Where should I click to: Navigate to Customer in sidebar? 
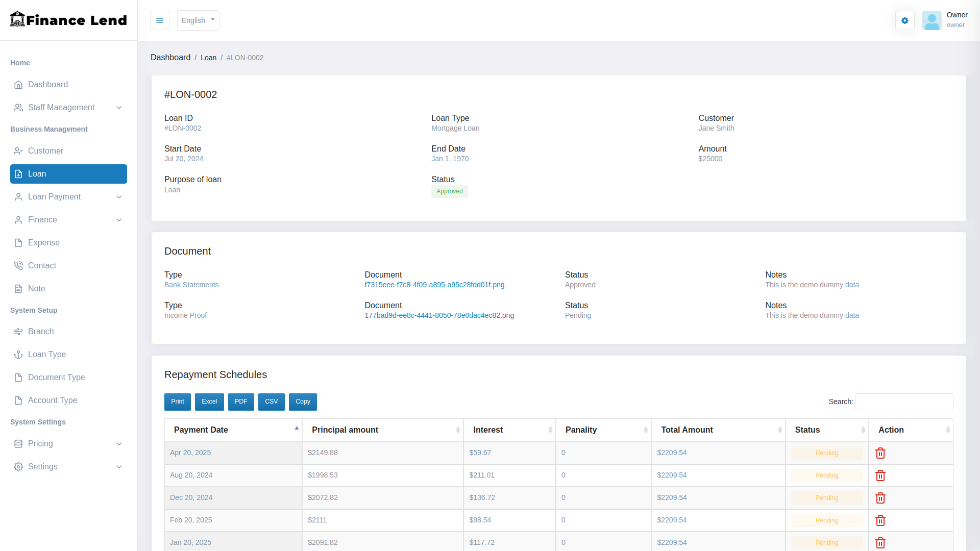(x=45, y=151)
